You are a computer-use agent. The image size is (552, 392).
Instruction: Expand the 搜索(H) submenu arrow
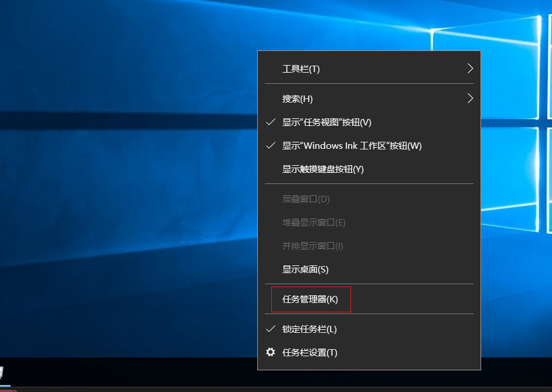(x=469, y=98)
